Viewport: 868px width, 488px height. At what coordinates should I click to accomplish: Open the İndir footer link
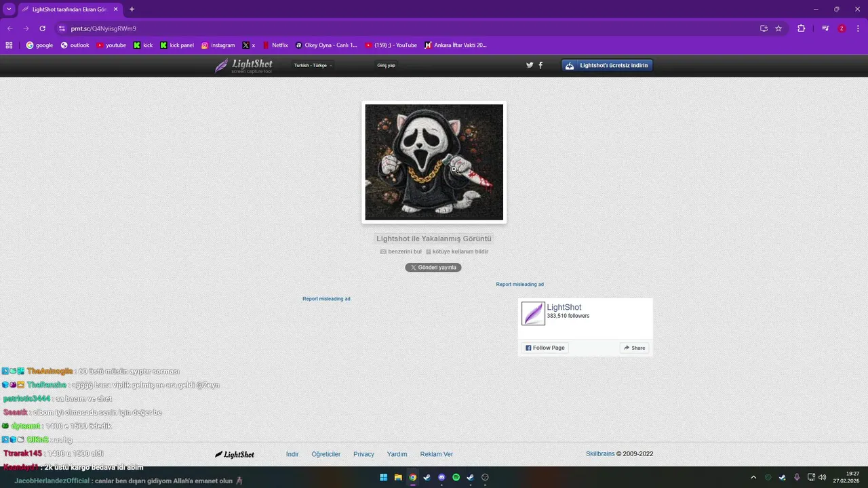pyautogui.click(x=292, y=454)
